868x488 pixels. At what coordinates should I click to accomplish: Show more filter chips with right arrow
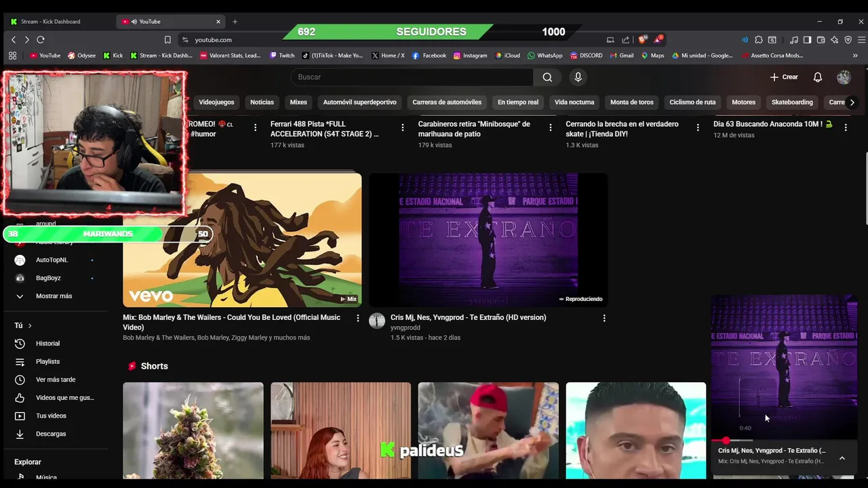tap(852, 102)
